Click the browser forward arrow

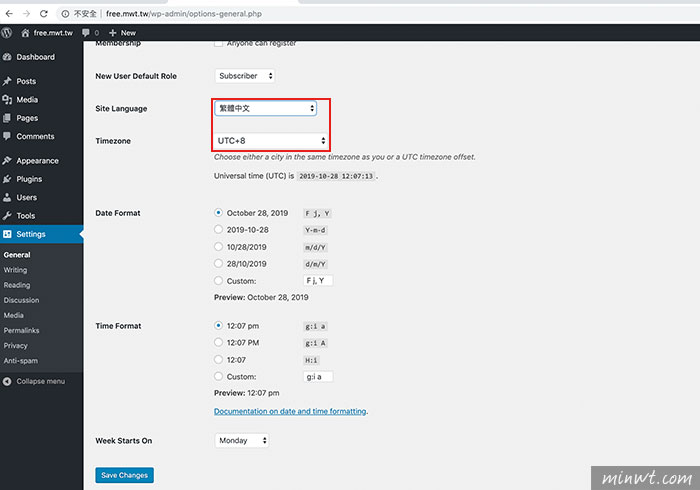click(x=26, y=13)
